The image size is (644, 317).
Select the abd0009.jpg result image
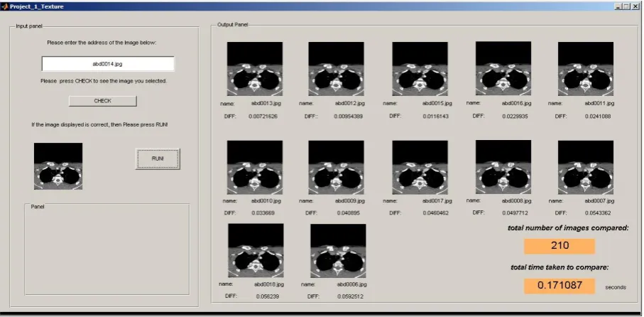click(x=336, y=167)
